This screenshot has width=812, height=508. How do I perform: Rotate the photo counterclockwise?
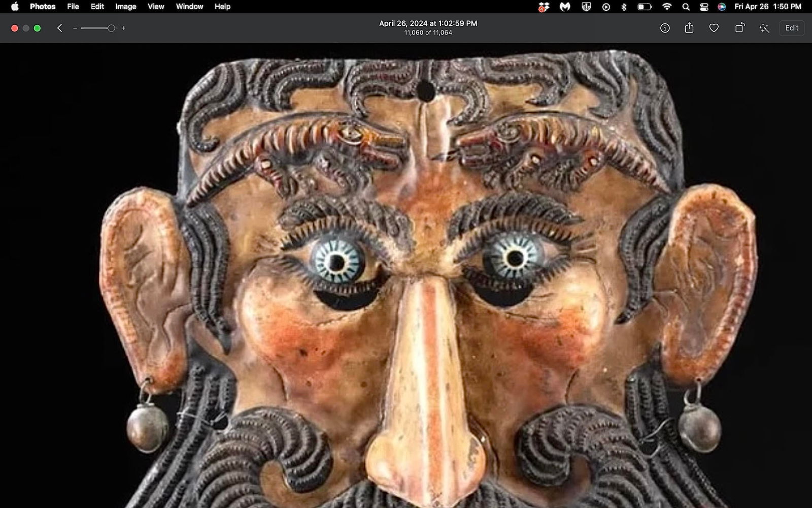[739, 28]
